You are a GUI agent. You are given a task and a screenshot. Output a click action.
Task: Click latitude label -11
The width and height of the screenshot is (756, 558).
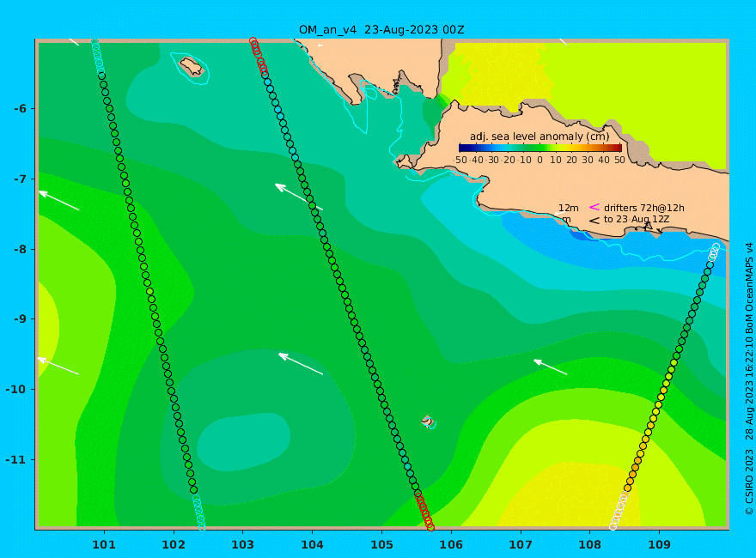point(17,459)
